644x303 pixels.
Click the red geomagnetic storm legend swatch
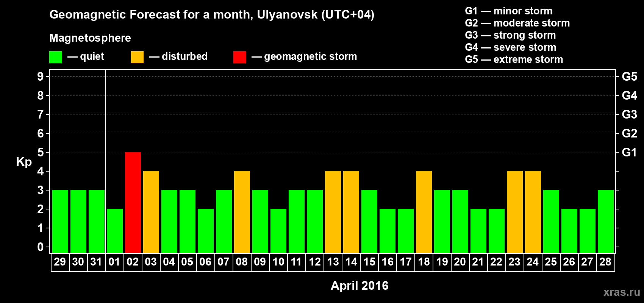tap(240, 57)
